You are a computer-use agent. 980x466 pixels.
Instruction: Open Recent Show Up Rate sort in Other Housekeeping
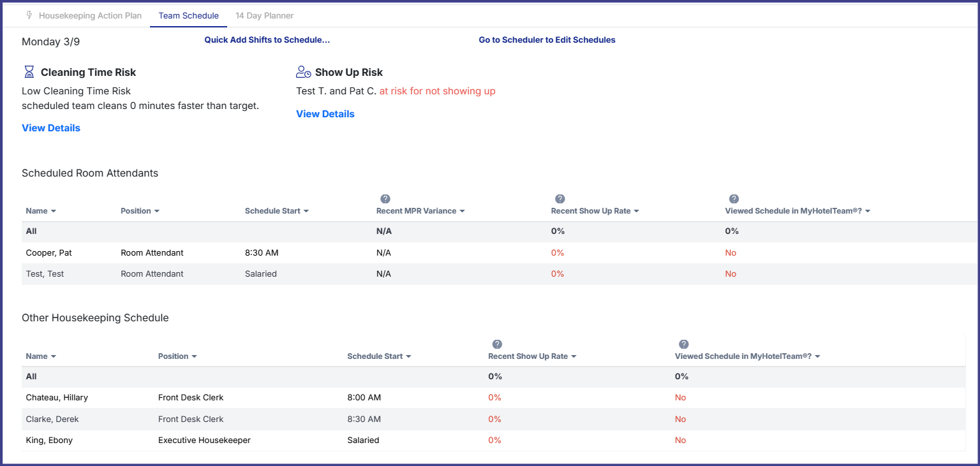574,356
